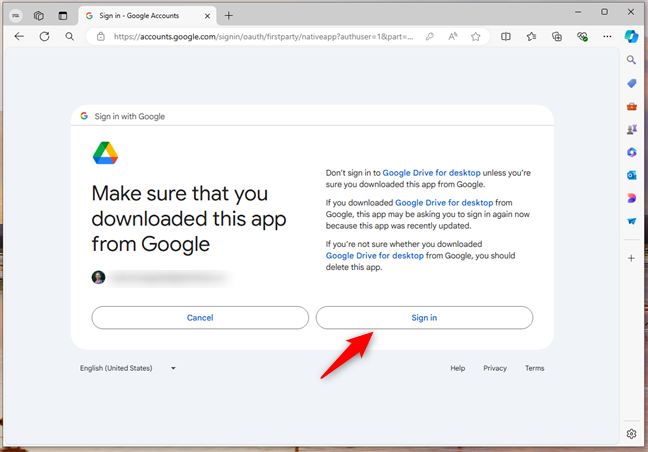Click the 'Sign in with Google' header text

click(129, 117)
